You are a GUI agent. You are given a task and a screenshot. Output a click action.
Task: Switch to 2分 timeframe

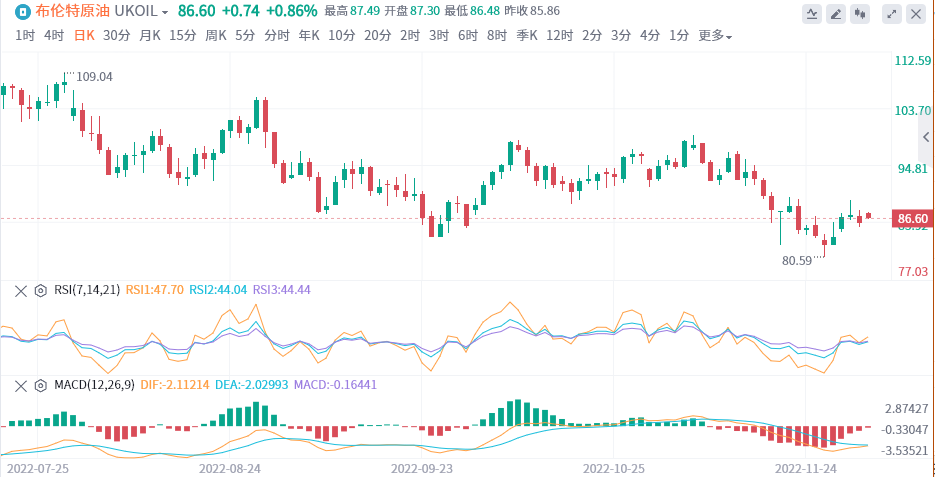pos(592,36)
